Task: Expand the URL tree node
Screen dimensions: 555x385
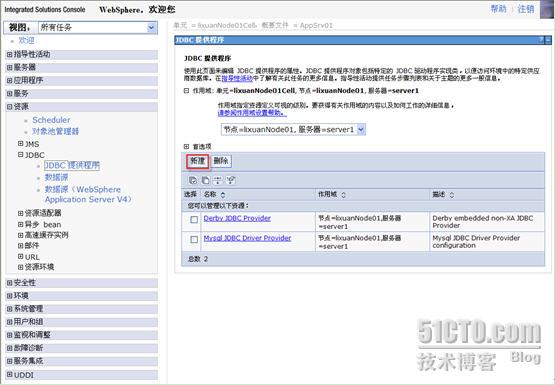Action: coord(21,257)
